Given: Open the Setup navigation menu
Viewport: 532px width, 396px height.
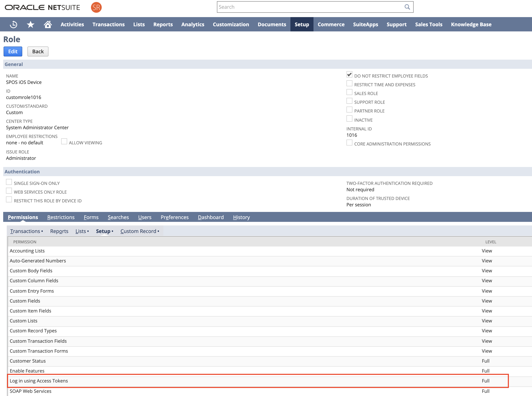Looking at the screenshot, I should point(302,24).
